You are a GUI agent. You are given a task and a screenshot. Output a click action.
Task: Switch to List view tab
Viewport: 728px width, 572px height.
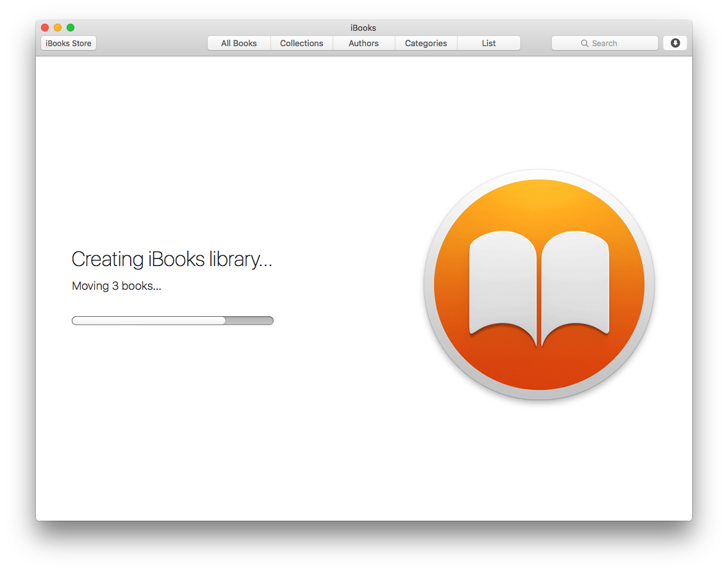[x=488, y=43]
